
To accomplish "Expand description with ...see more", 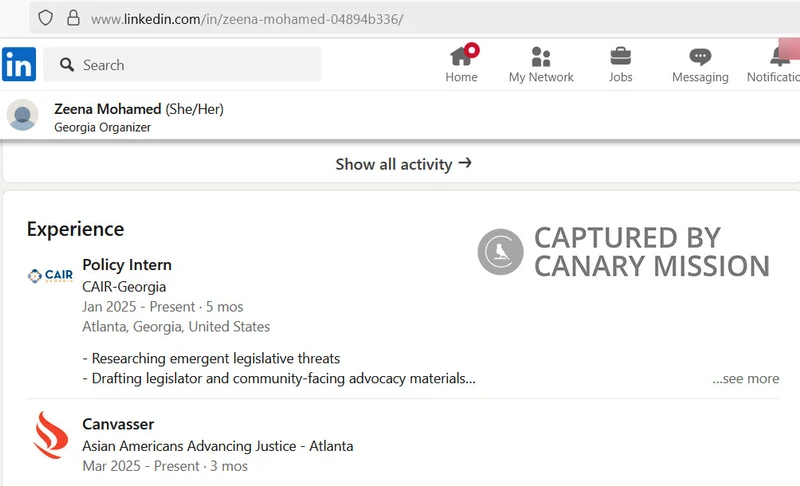I will pyautogui.click(x=746, y=378).
